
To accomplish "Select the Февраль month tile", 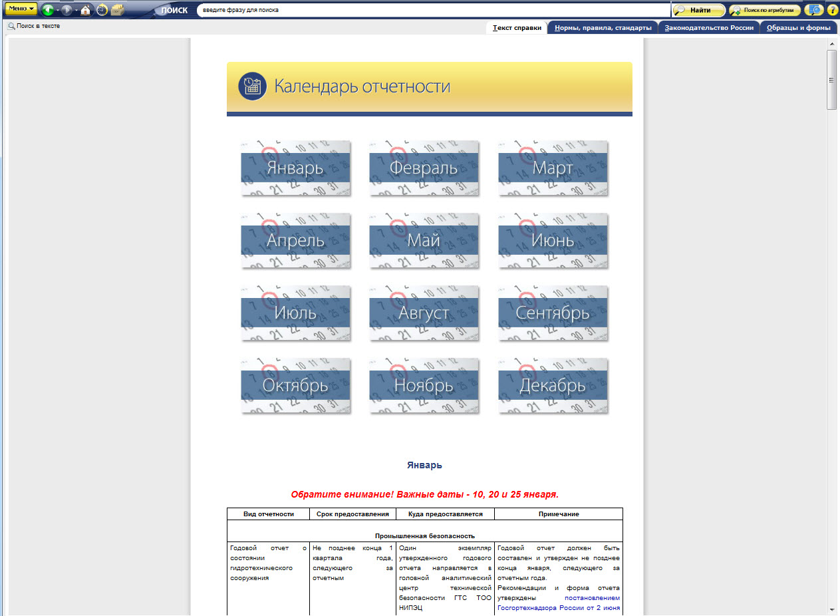I will click(x=424, y=168).
